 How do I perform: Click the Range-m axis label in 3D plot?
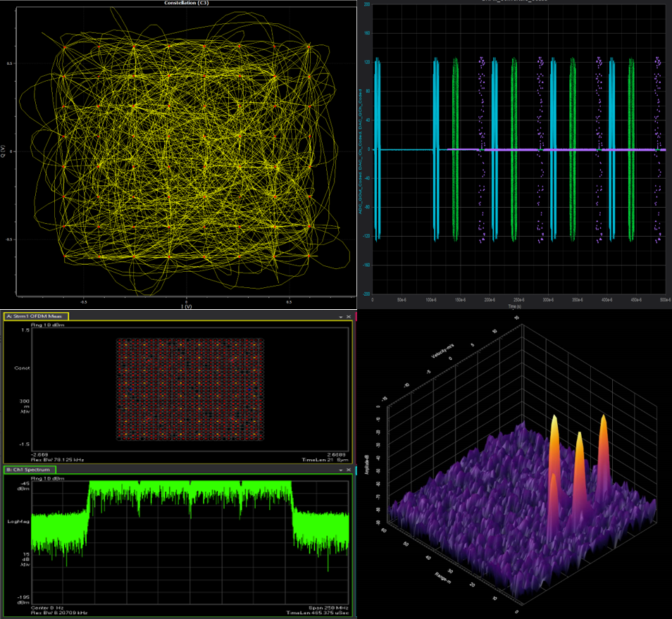[443, 577]
